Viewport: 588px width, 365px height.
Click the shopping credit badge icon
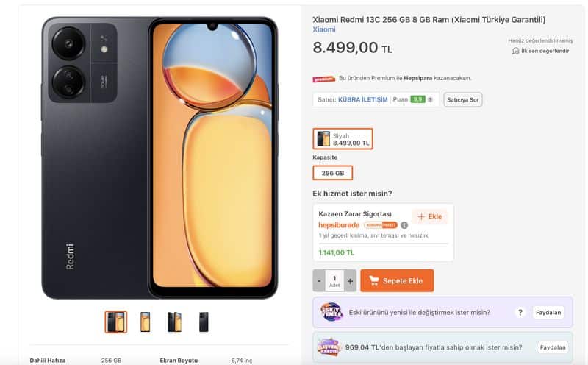[329, 347]
